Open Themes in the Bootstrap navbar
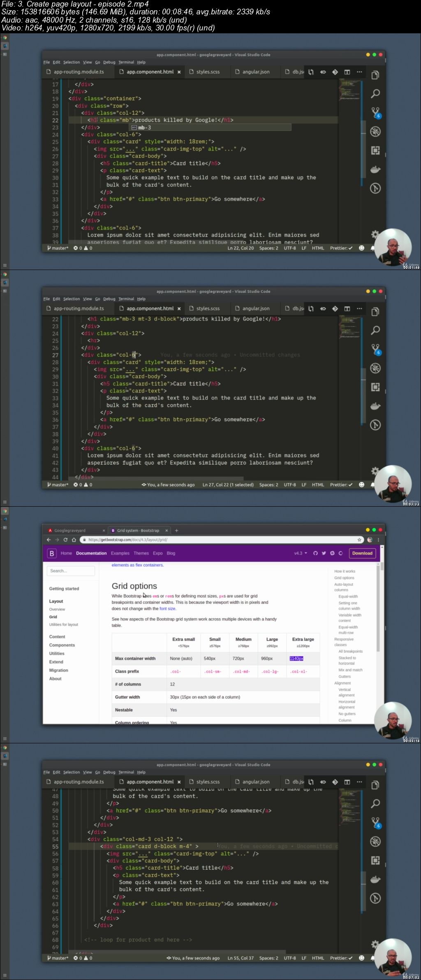The height and width of the screenshot is (980, 421). 141,553
